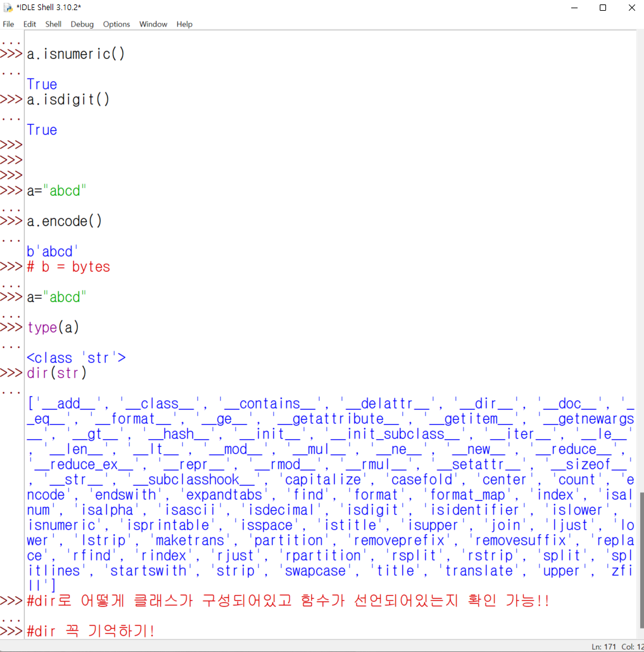644x652 pixels.
Task: Click the True output below a.isnumeric()
Action: pyautogui.click(x=42, y=84)
